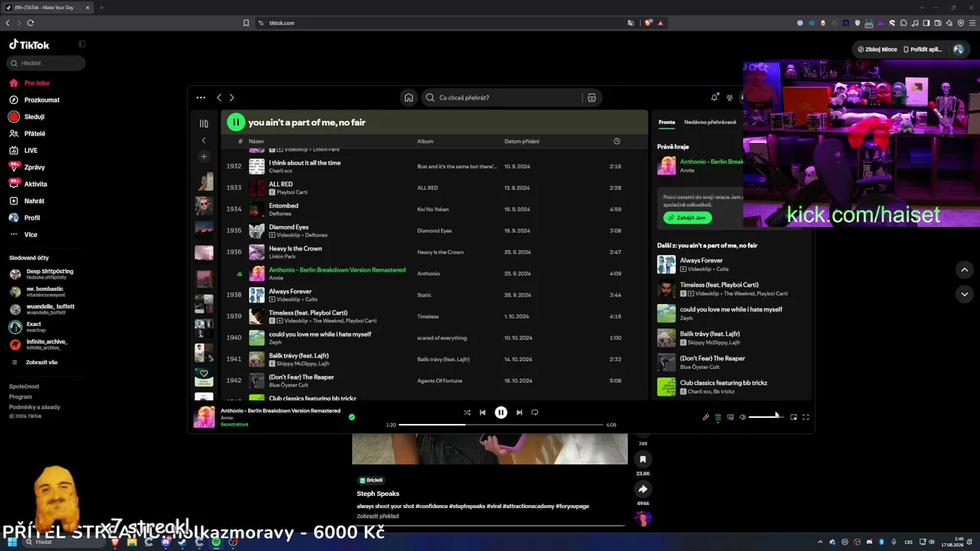
Task: Toggle repeat mode in Spotify player
Action: (x=534, y=412)
